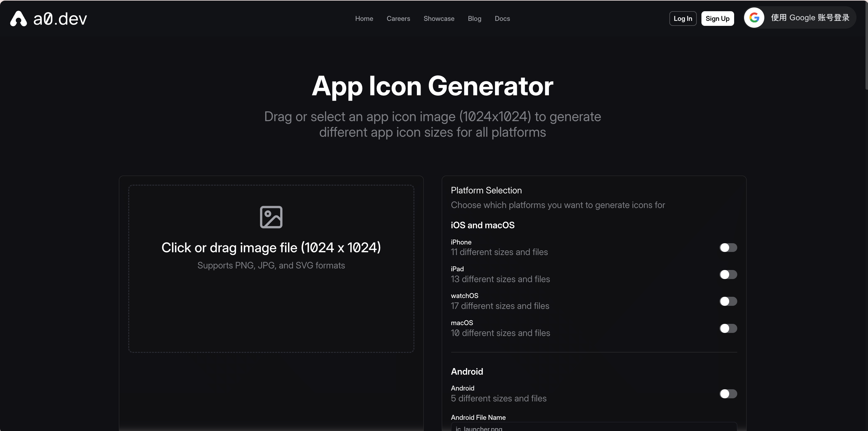This screenshot has height=431, width=868.
Task: Toggle the iPhone icons switch
Action: [x=728, y=248]
